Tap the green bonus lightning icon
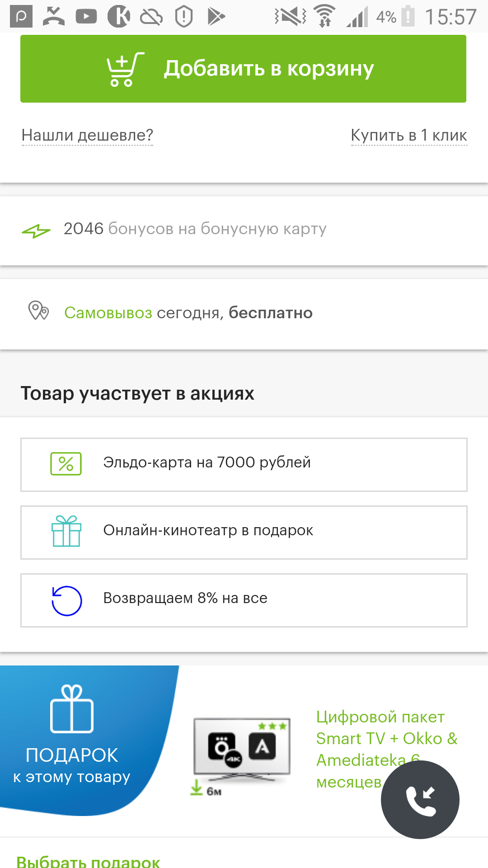 pyautogui.click(x=36, y=231)
